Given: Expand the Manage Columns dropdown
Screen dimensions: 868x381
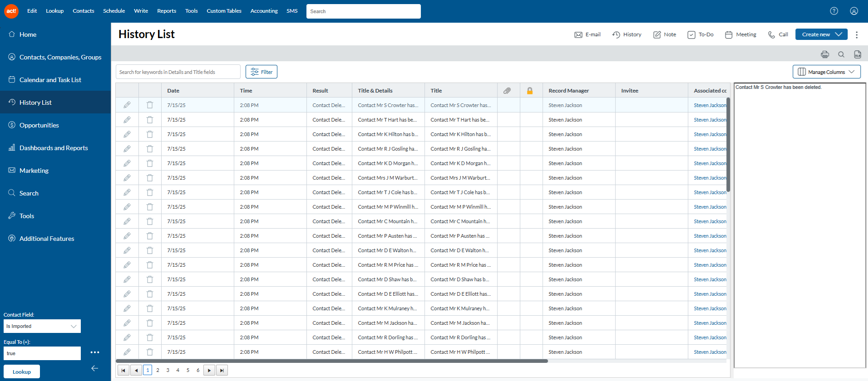Looking at the screenshot, I should (x=827, y=72).
